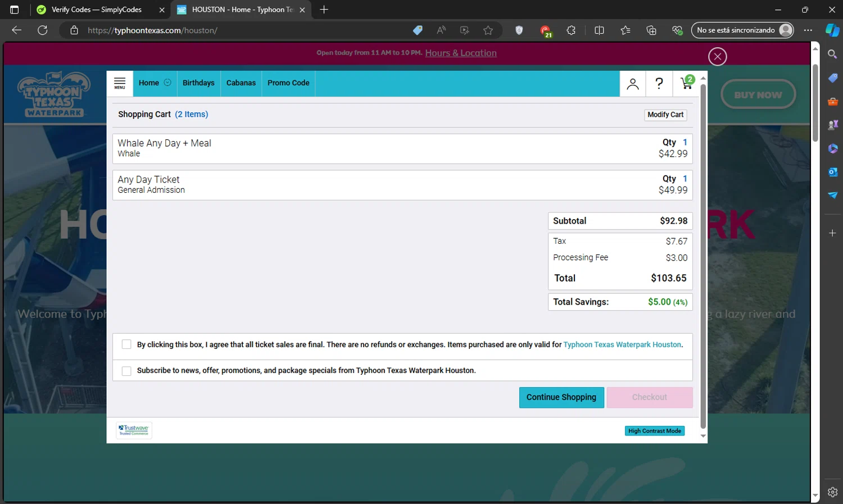Click the BUY NOW button
Screen dimensions: 843x504
click(758, 95)
